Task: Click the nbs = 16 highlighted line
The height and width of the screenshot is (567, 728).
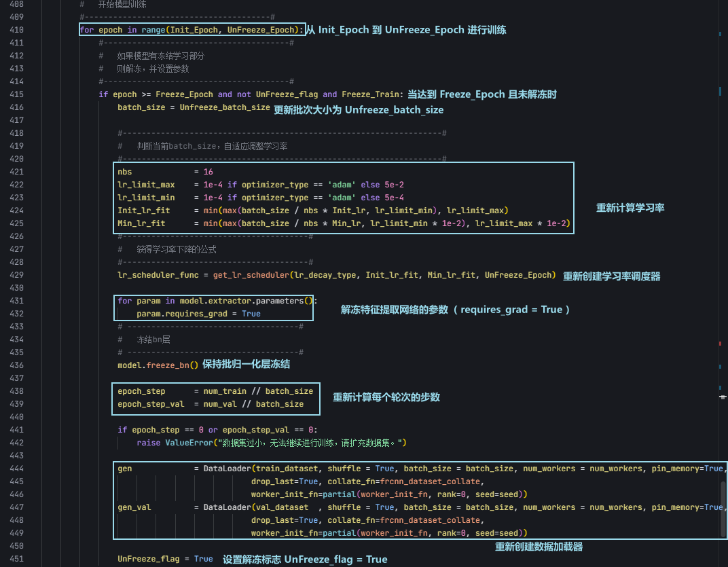Action: [x=163, y=171]
